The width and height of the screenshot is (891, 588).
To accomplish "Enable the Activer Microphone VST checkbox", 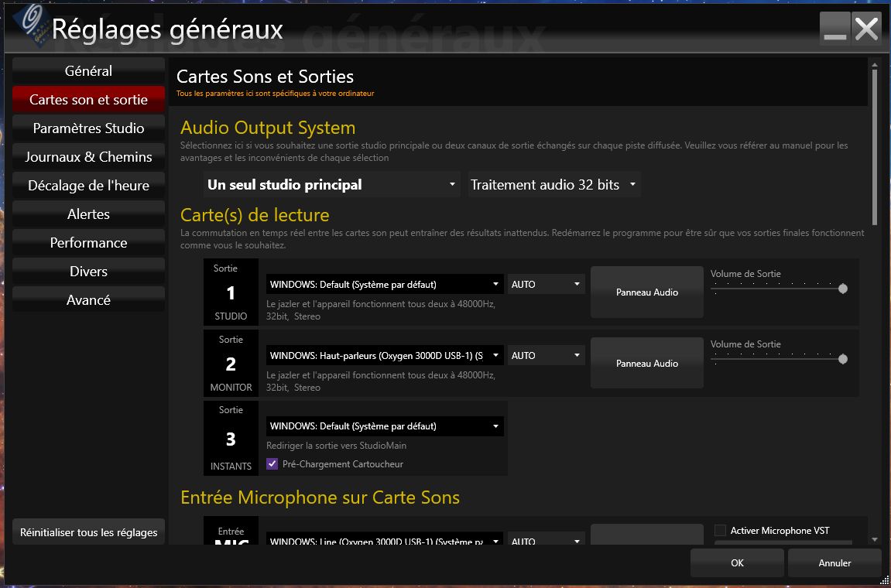I will (720, 531).
